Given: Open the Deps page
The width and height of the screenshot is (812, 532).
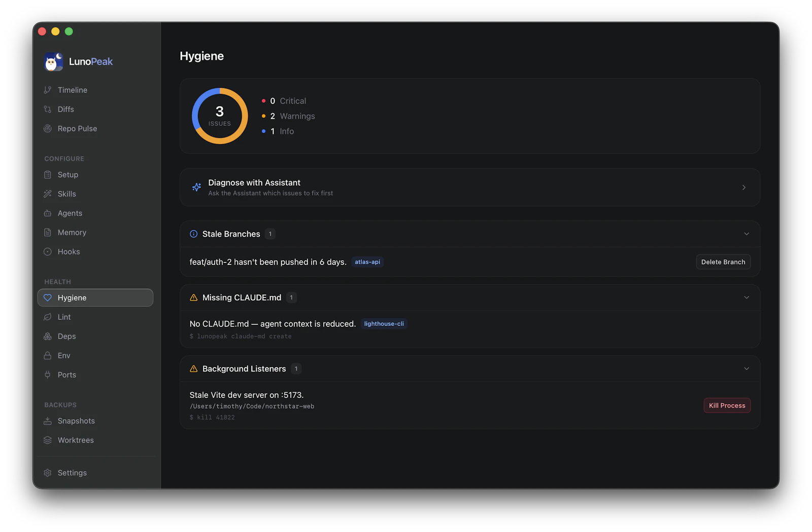Looking at the screenshot, I should [x=95, y=337].
